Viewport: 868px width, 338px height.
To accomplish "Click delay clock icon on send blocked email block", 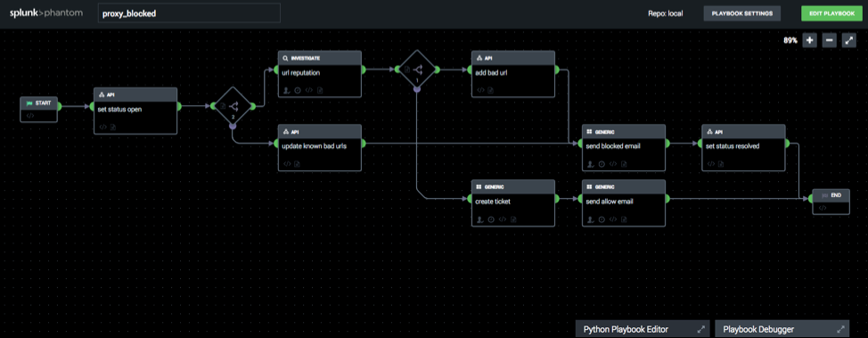I will (602, 164).
